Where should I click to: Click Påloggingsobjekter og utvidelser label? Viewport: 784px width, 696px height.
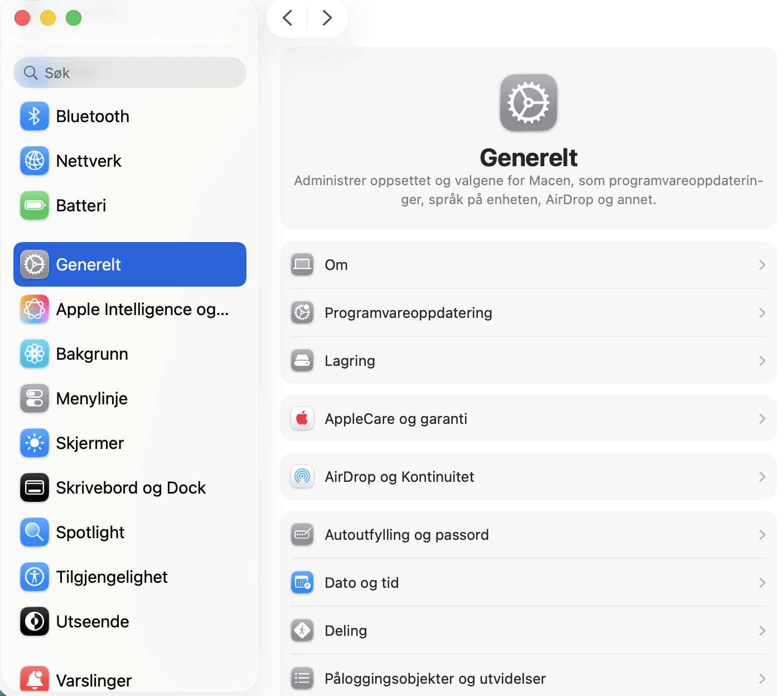(435, 679)
